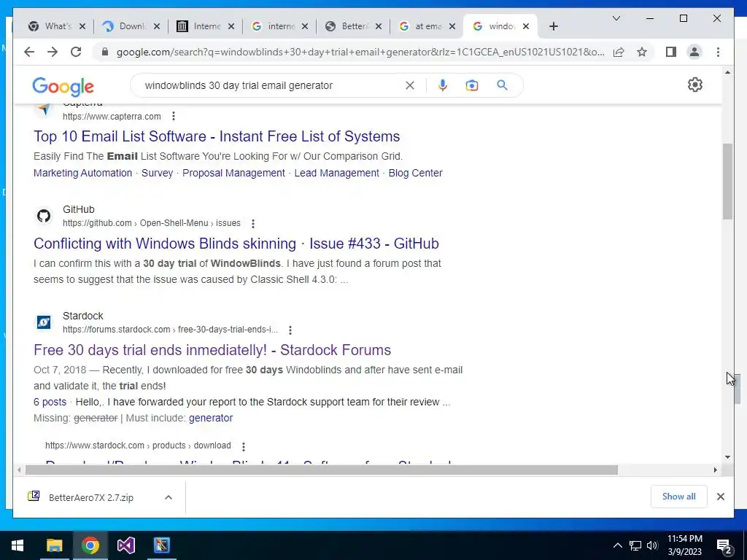The height and width of the screenshot is (560, 747).
Task: Close the What's new tab
Action: click(82, 26)
